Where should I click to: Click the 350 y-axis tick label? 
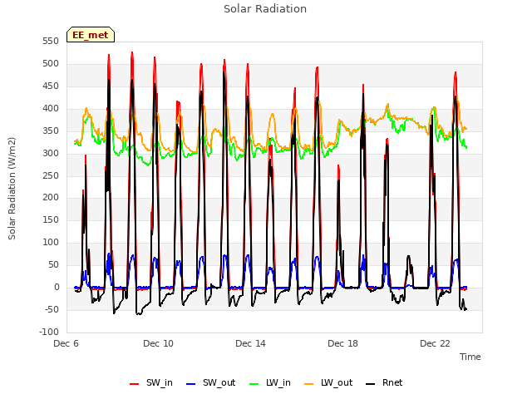tap(51, 131)
